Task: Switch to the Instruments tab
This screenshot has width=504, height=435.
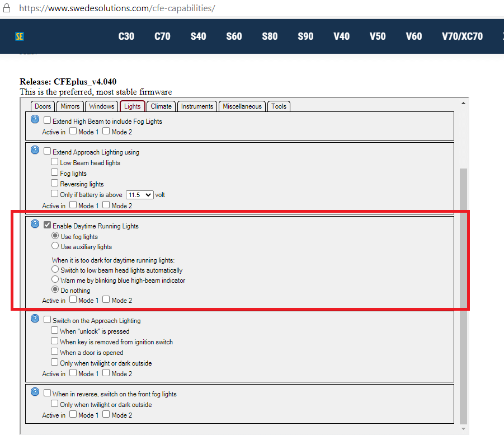Action: (x=197, y=106)
